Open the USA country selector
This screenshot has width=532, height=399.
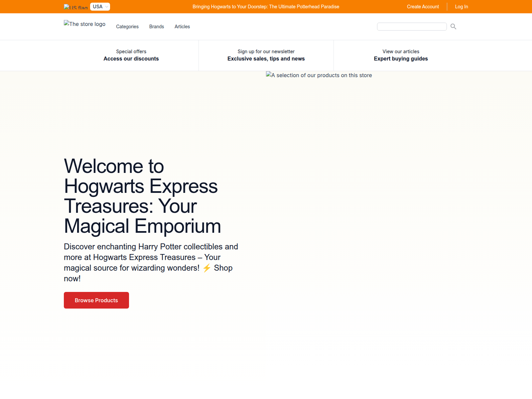coord(100,6)
